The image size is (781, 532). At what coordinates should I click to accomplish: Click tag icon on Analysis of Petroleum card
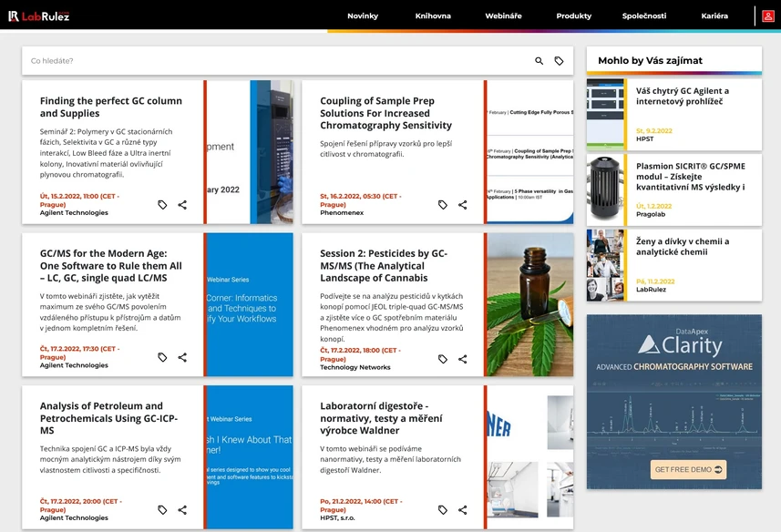coord(162,509)
